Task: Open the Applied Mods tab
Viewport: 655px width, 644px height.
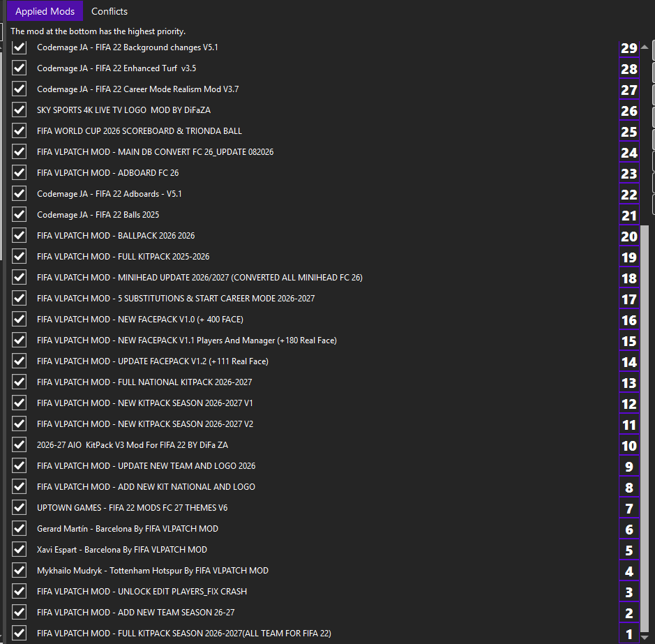Action: point(45,11)
